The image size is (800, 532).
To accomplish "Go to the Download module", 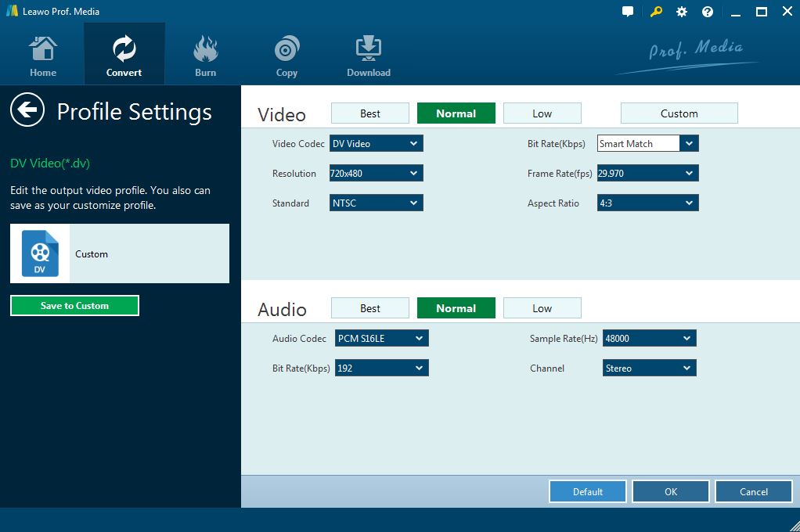I will coord(368,56).
